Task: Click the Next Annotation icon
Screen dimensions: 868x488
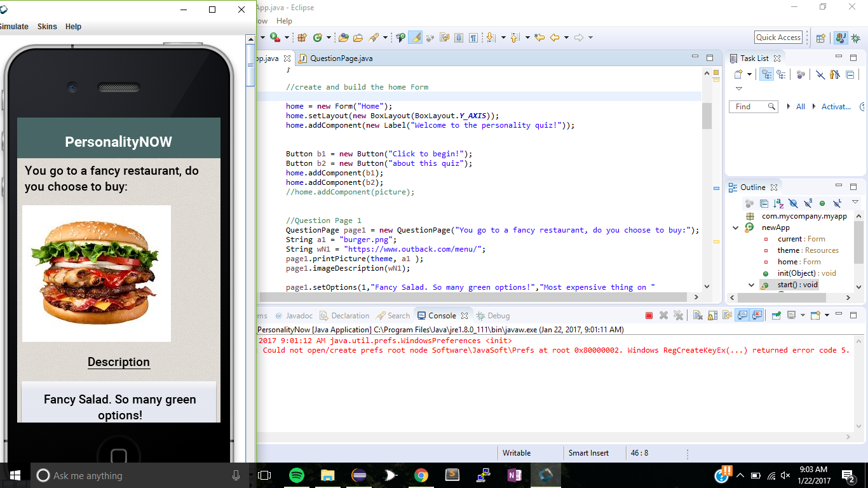Action: tap(490, 37)
